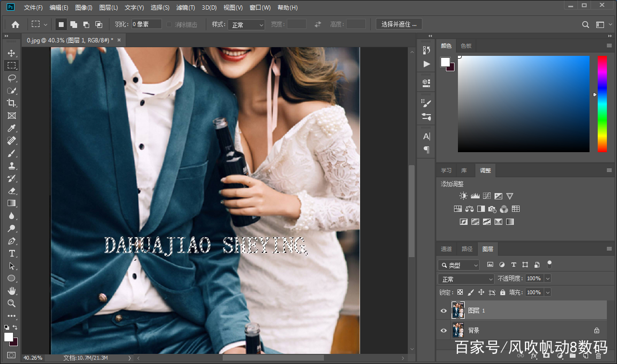
Task: Select the Hand tool
Action: point(12,291)
